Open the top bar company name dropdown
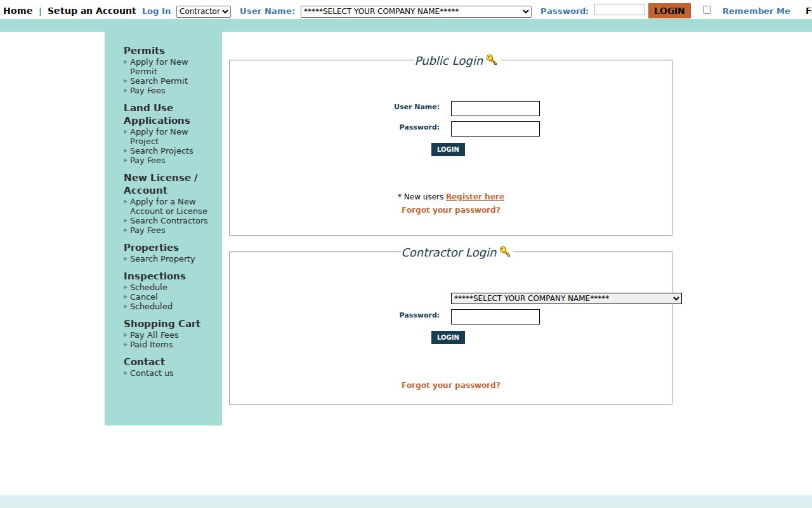This screenshot has height=508, width=812. [416, 11]
